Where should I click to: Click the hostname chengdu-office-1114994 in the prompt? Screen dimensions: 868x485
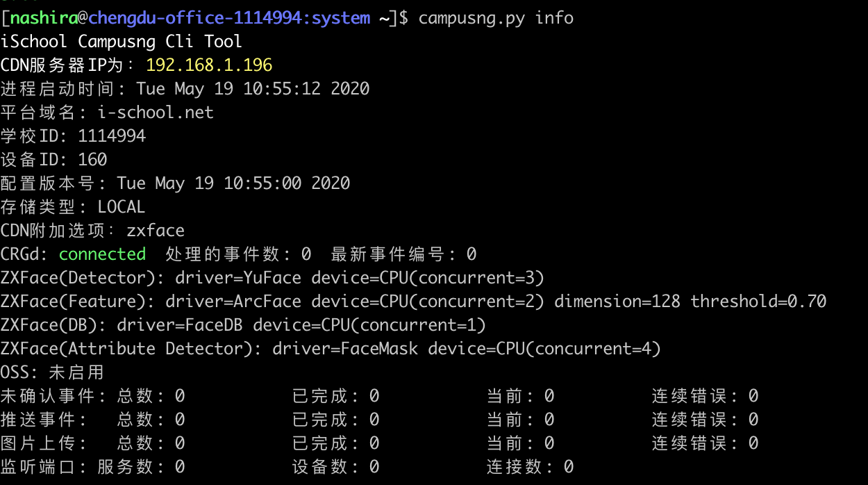pyautogui.click(x=197, y=18)
